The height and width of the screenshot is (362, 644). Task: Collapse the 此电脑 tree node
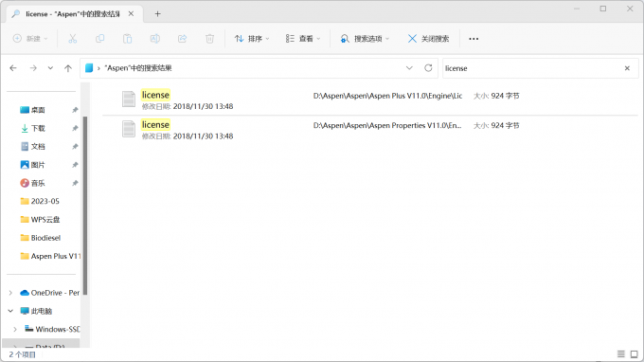click(x=10, y=311)
